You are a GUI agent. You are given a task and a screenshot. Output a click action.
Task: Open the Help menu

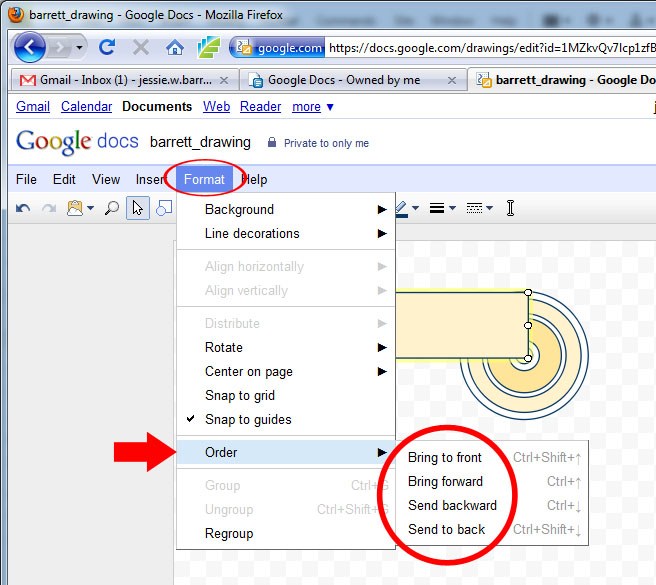click(254, 180)
